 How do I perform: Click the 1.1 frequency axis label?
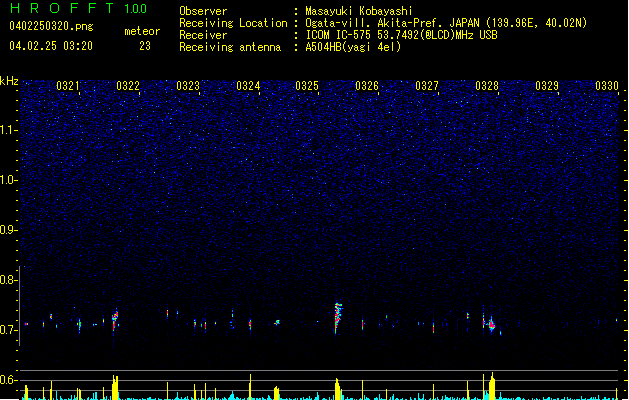(9, 130)
